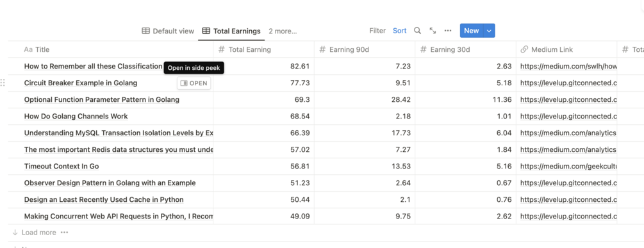Select the Total Earning cell 77.73
644x248 pixels.
(x=263, y=83)
